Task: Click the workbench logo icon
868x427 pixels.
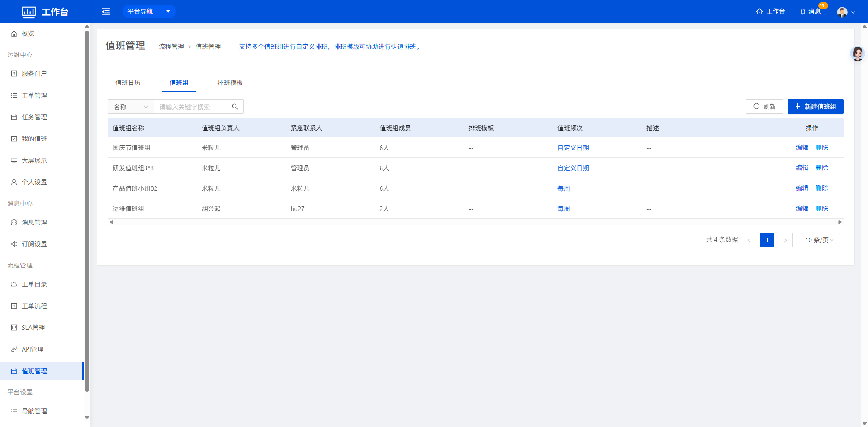Action: click(x=29, y=12)
